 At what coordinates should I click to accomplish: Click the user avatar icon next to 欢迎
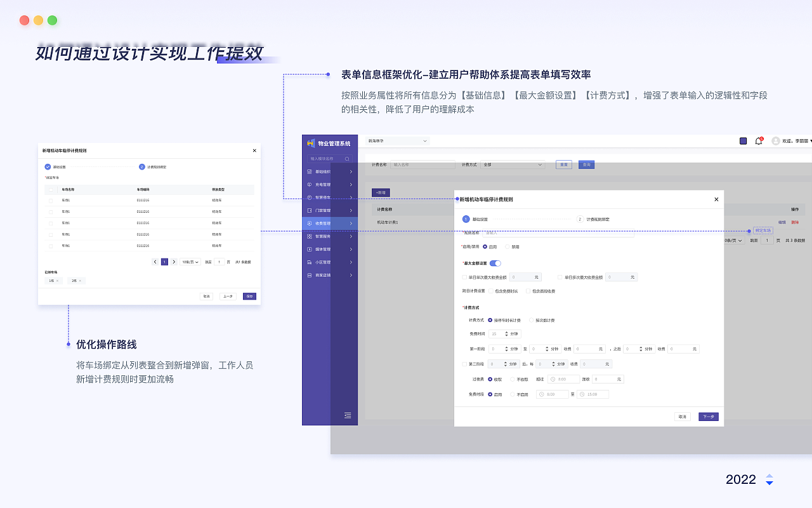point(775,141)
